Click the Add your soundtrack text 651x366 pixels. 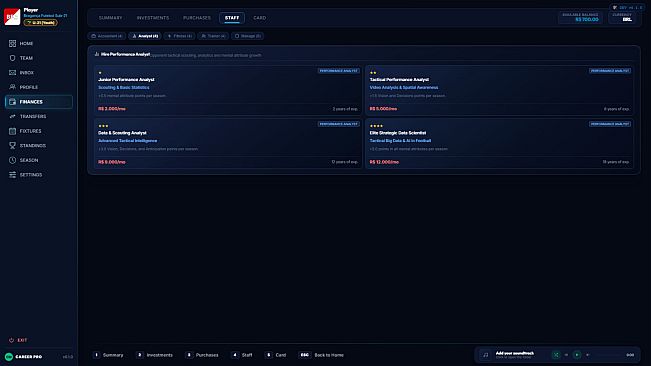(515, 353)
